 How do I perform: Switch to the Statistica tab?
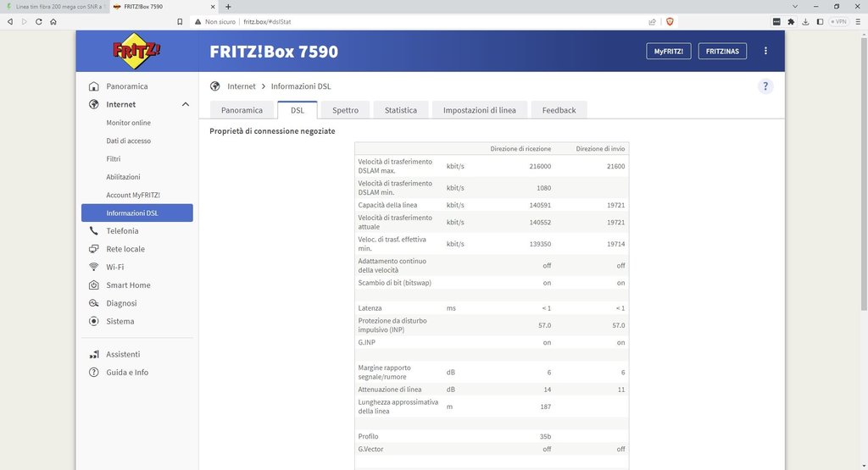point(401,110)
